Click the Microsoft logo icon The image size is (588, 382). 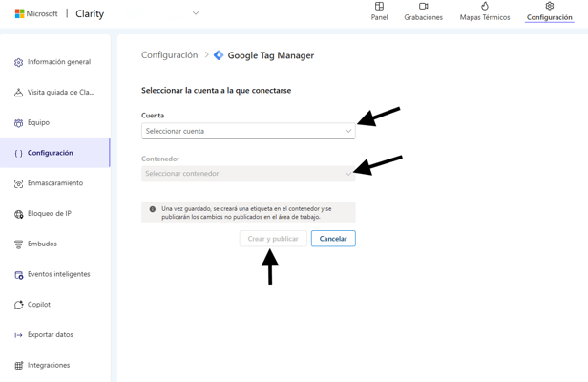tap(19, 14)
